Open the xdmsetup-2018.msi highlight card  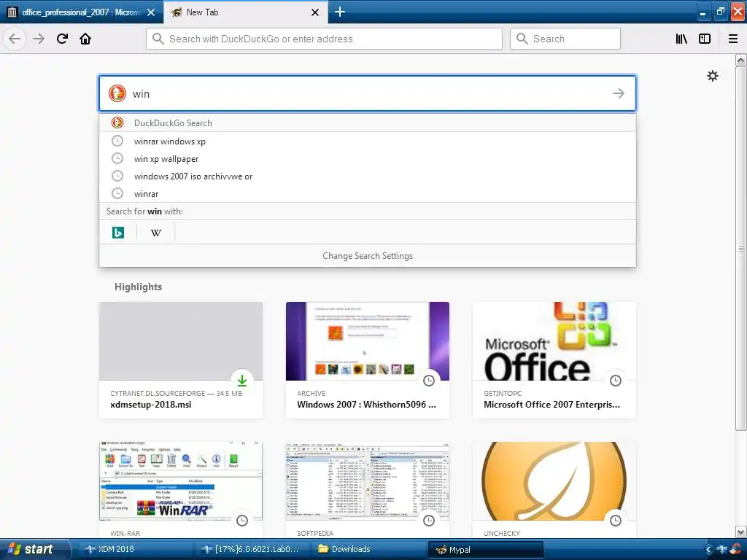(x=181, y=360)
